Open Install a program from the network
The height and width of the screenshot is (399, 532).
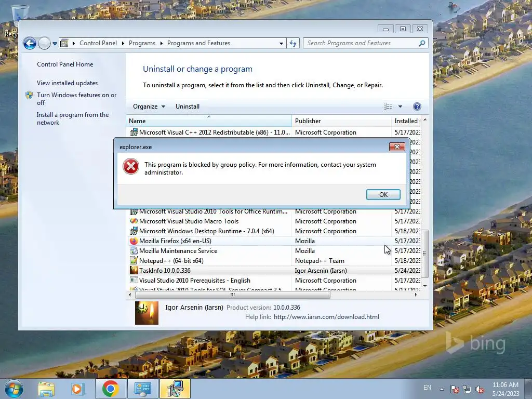click(x=73, y=118)
